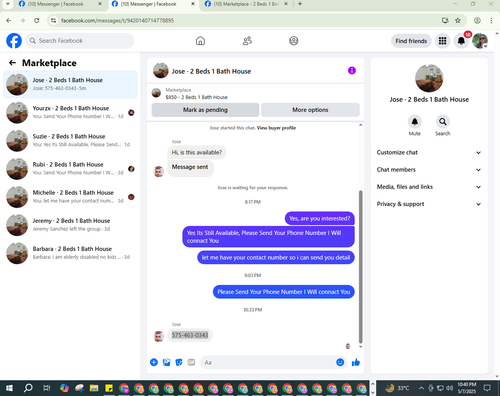Click the More options button
The height and width of the screenshot is (396, 500).
tap(310, 110)
